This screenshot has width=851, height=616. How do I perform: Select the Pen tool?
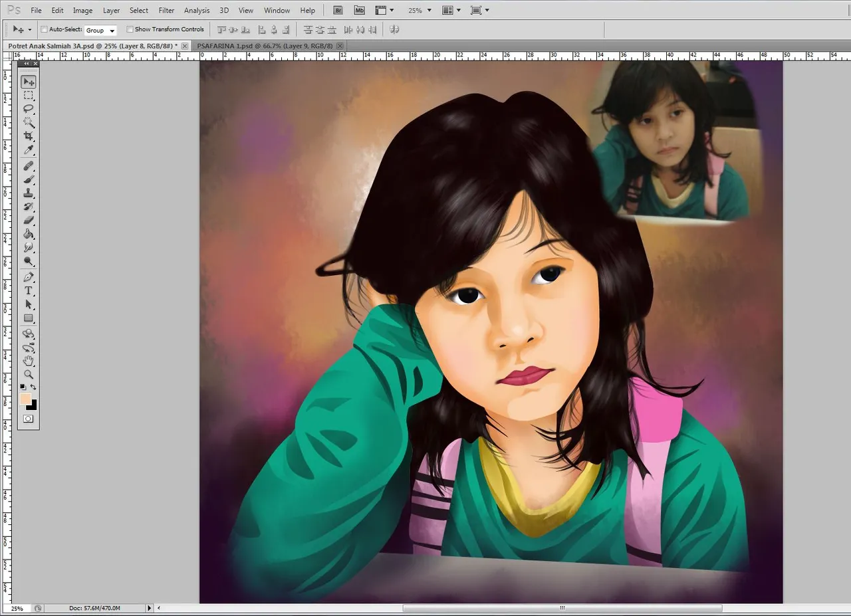29,277
